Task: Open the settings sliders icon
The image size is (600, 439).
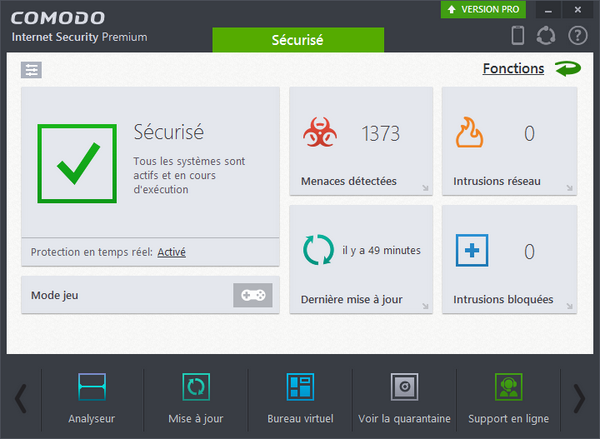Action: coord(31,70)
